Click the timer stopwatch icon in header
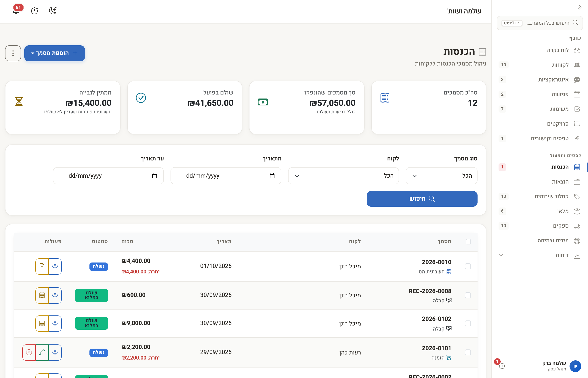This screenshot has height=378, width=588. [x=34, y=10]
